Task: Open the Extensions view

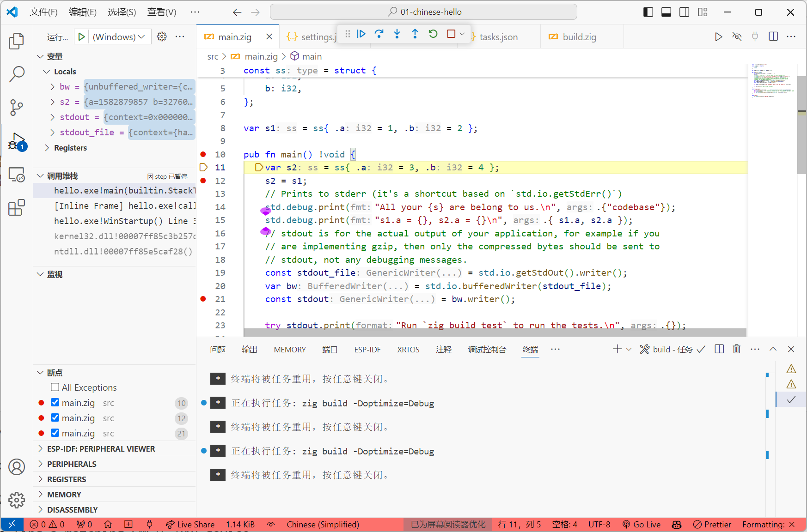Action: [17, 208]
